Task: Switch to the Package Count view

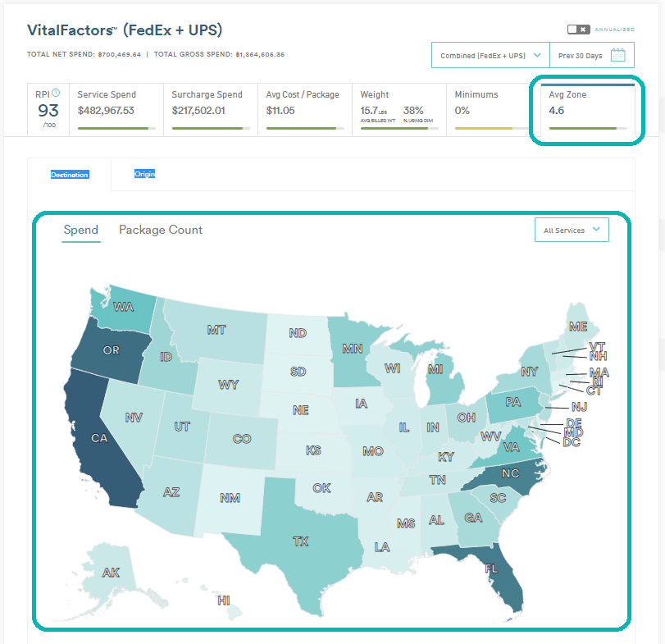Action: 161,230
